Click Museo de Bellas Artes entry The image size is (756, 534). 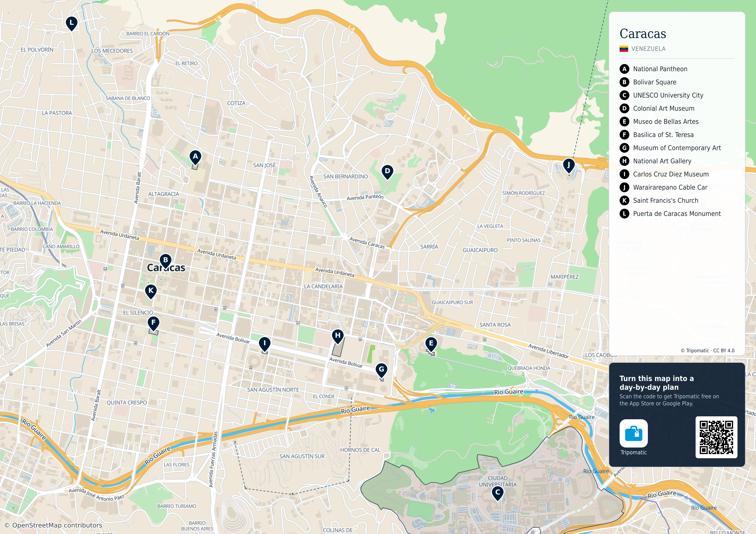[x=665, y=122]
